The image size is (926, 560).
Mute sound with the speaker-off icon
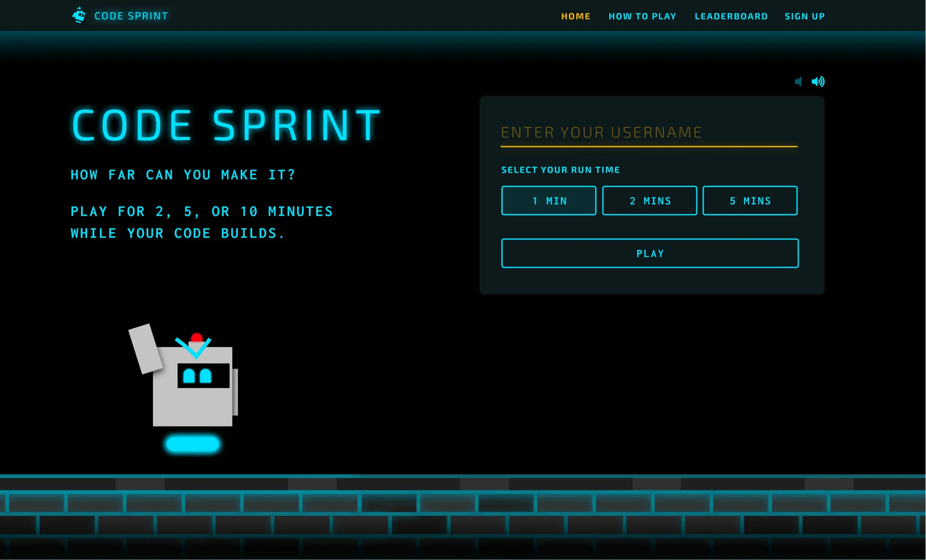click(x=798, y=81)
